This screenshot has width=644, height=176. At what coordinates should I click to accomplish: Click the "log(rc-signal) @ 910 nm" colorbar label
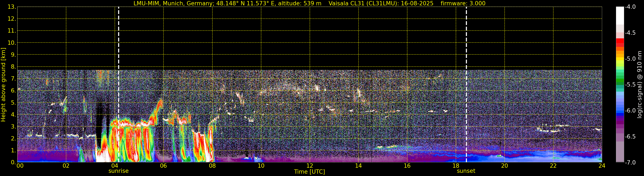click(640, 85)
